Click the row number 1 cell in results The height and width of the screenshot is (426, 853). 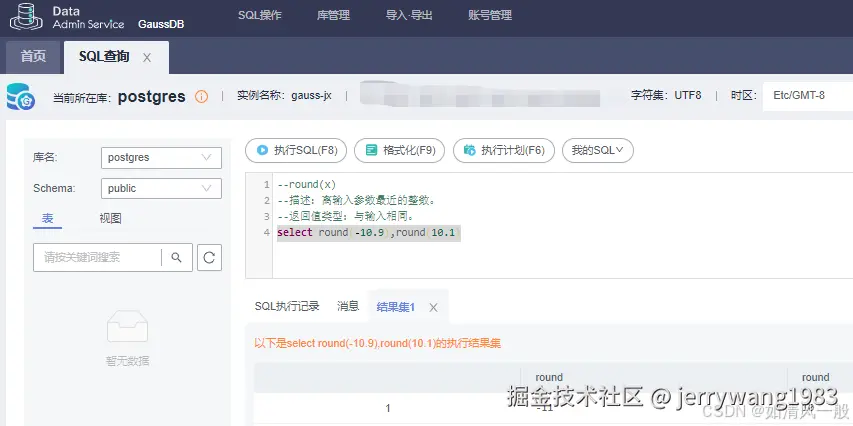tap(387, 408)
